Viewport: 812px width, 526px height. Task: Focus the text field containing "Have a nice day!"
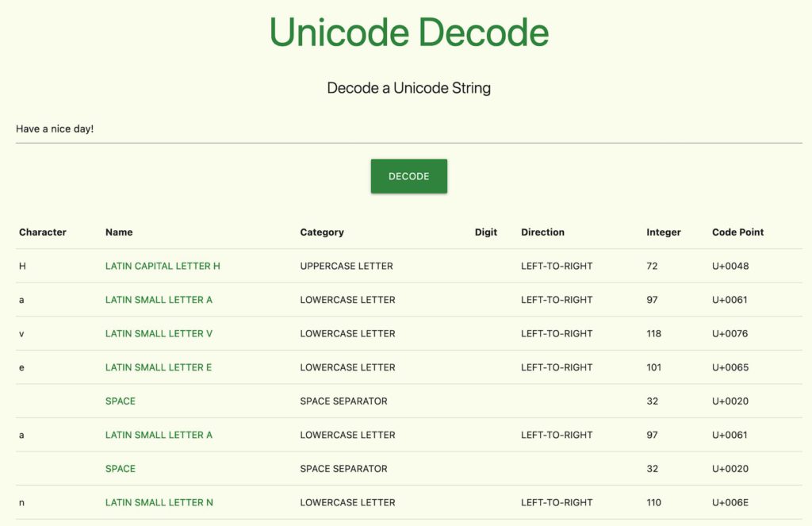(x=408, y=129)
